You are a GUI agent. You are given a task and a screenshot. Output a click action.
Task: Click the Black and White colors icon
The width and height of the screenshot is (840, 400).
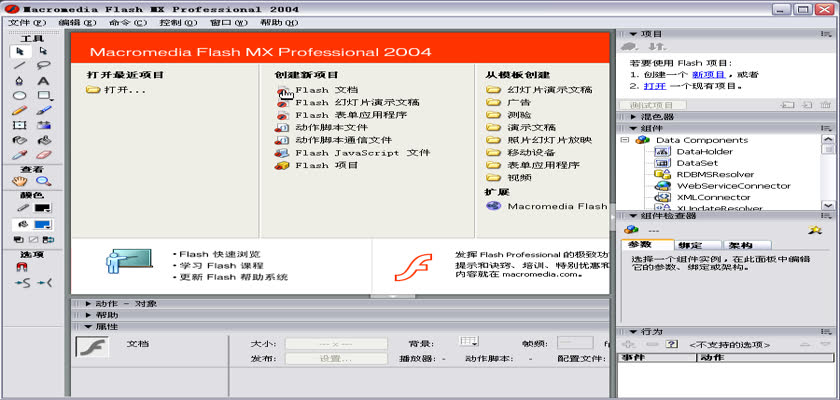pos(18,239)
